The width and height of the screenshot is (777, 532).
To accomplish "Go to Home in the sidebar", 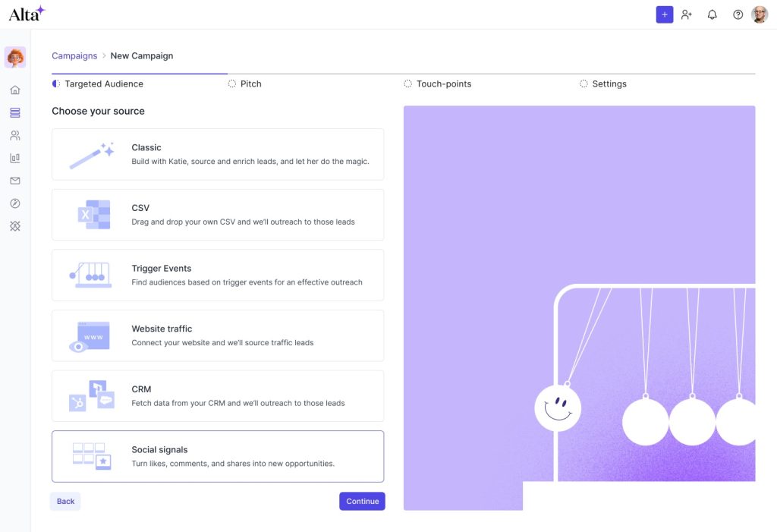I will (15, 90).
